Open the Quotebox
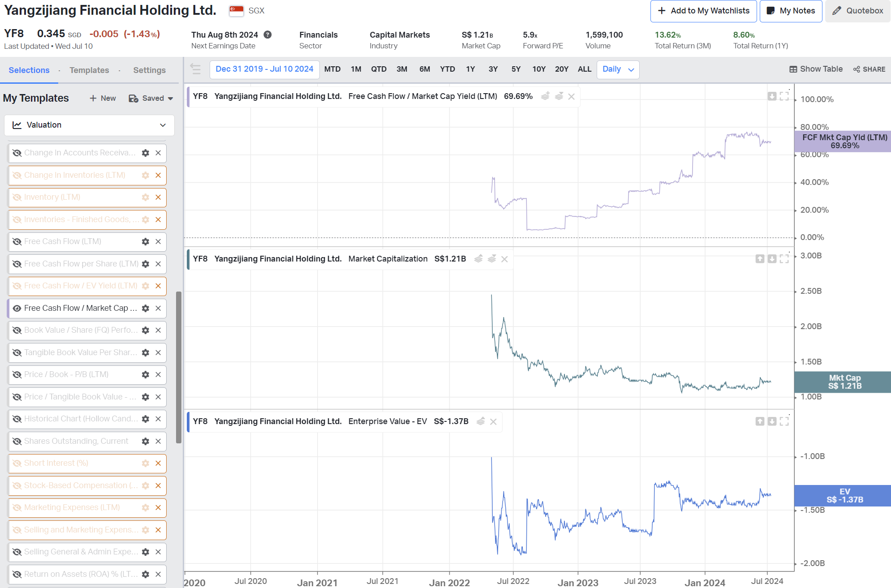The height and width of the screenshot is (588, 891). [857, 11]
